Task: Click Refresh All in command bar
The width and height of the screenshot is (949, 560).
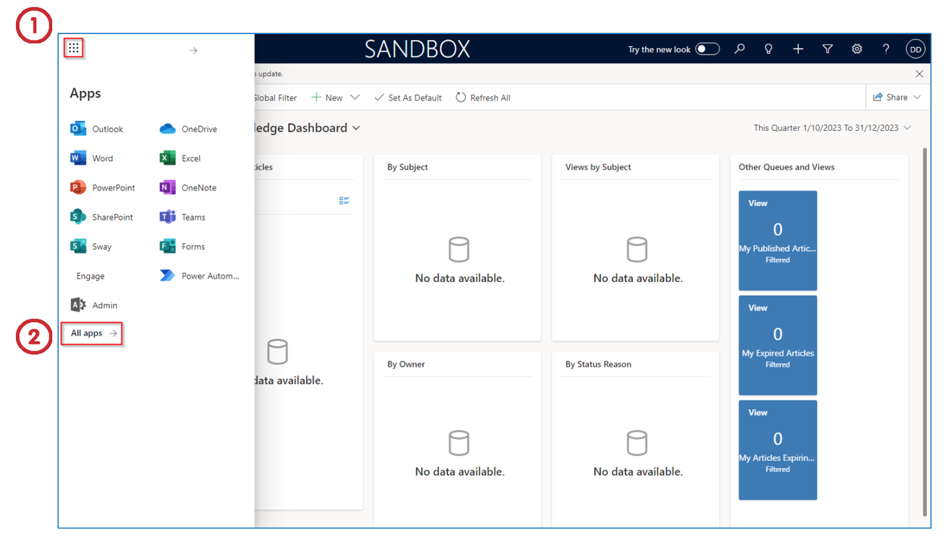Action: click(483, 97)
